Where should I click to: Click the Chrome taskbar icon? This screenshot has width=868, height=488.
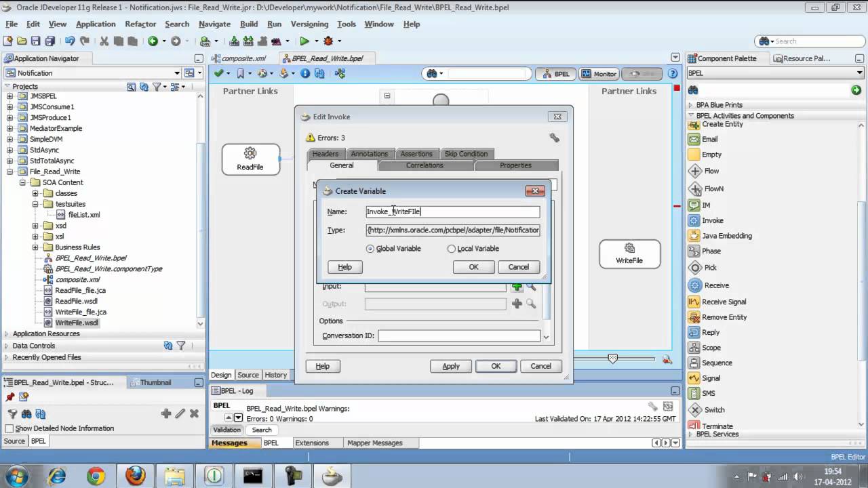pos(96,476)
